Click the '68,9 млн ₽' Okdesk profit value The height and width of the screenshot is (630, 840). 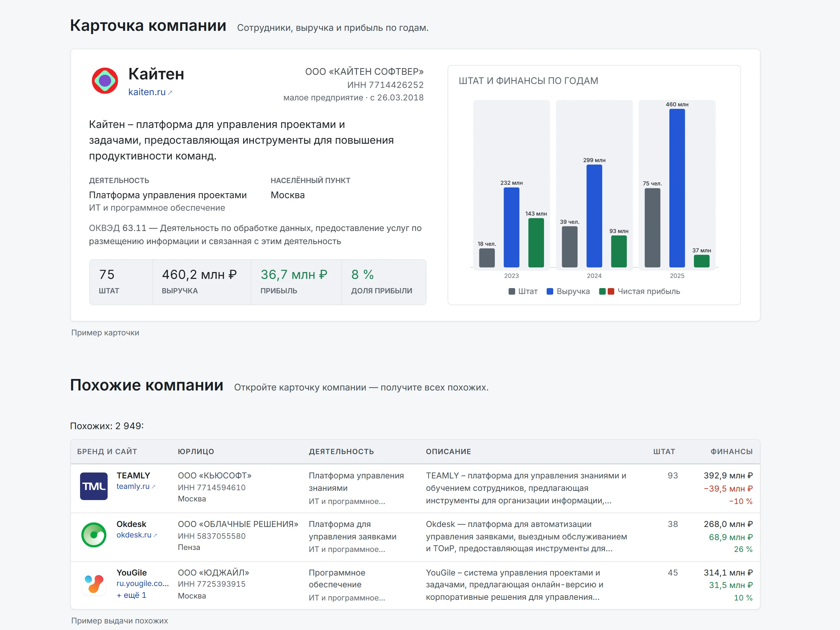[x=731, y=537]
